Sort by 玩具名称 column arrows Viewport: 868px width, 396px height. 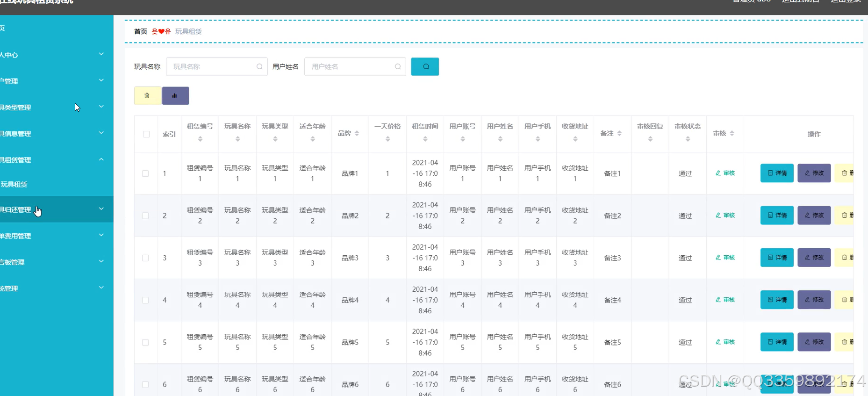pyautogui.click(x=237, y=139)
